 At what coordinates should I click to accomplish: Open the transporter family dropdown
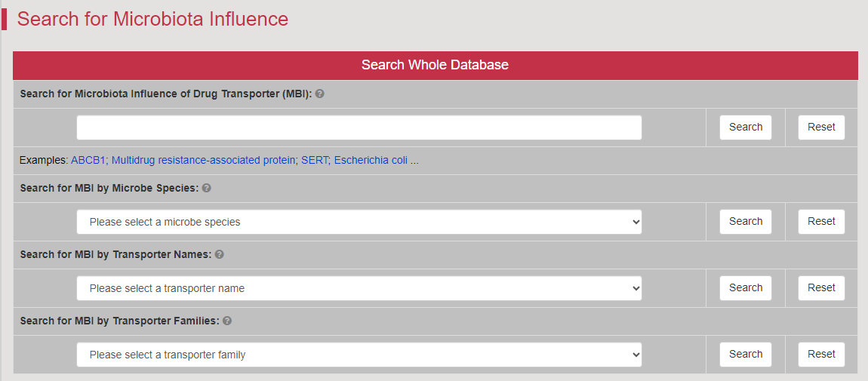[359, 355]
